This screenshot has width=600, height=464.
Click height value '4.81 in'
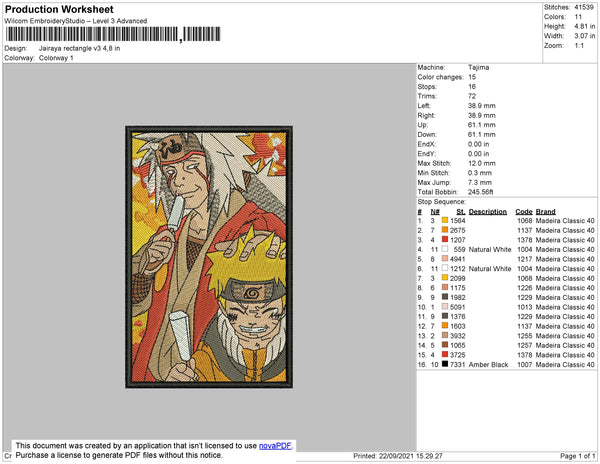click(x=585, y=26)
